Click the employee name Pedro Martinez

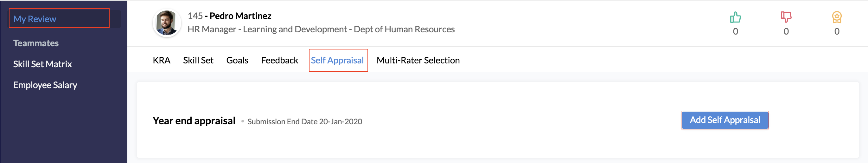[240, 16]
